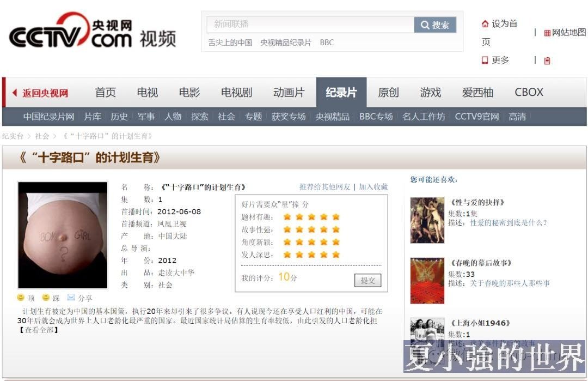Open the 《春晚的幕后故事》 thumbnail
Screen dimensions: 588x381
[x=427, y=281]
